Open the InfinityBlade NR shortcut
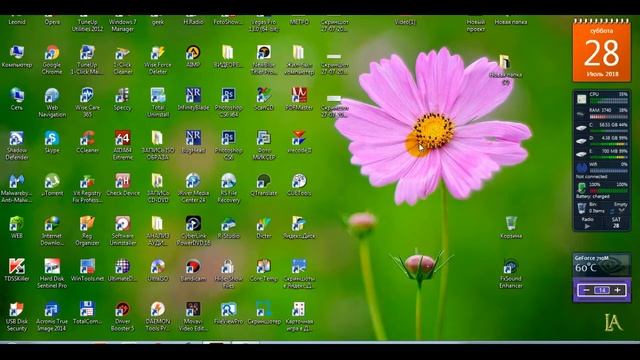This screenshot has height=360, width=640. pyautogui.click(x=193, y=99)
